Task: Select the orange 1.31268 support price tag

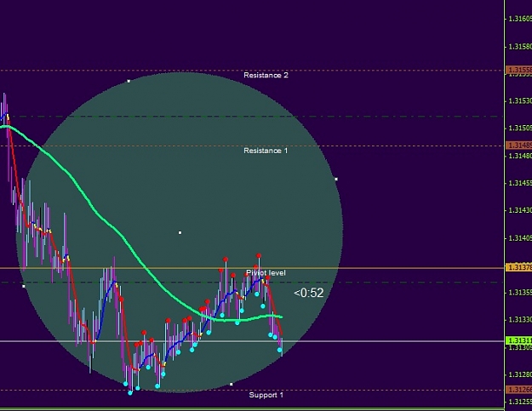Action: [x=518, y=389]
